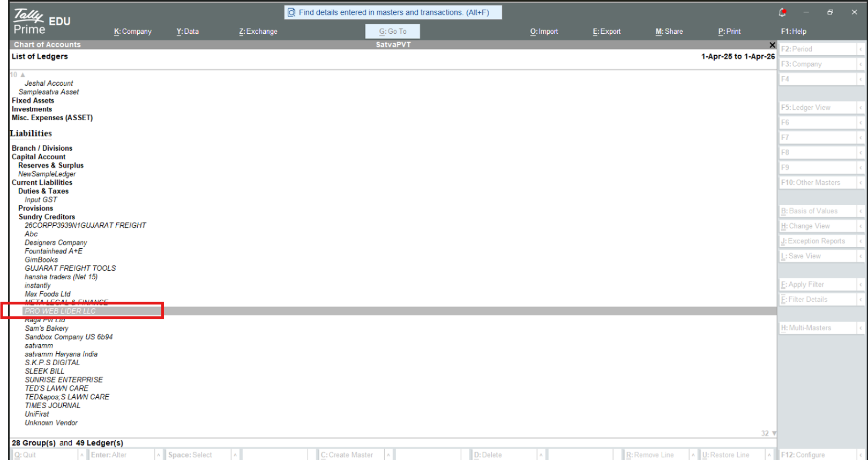Expand arrow beside Exception Reports
868x460 pixels.
click(x=861, y=241)
